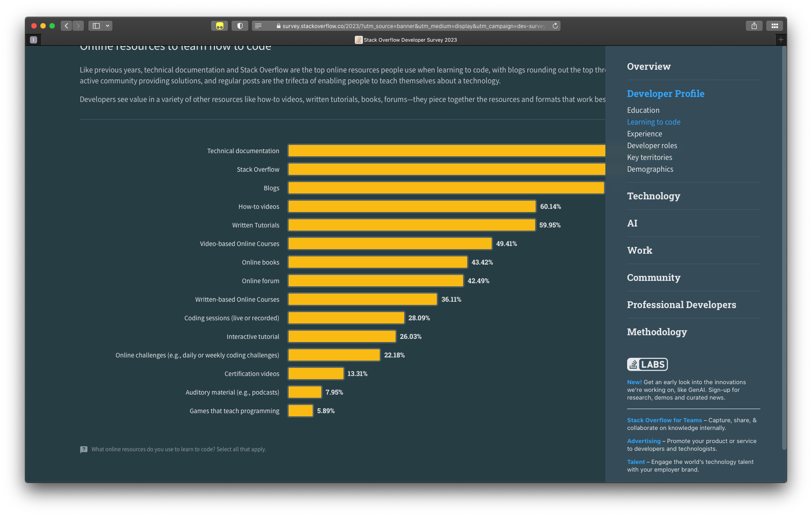
Task: Open the Methodology section
Action: point(657,332)
